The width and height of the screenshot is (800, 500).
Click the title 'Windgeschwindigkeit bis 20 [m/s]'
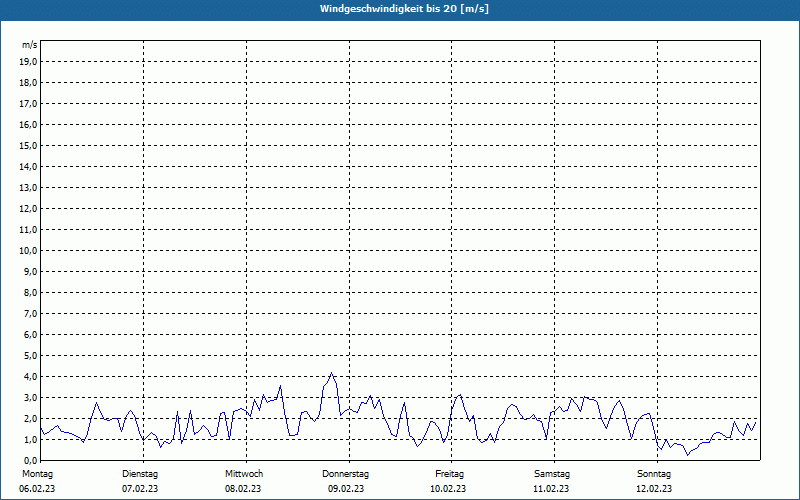point(404,9)
